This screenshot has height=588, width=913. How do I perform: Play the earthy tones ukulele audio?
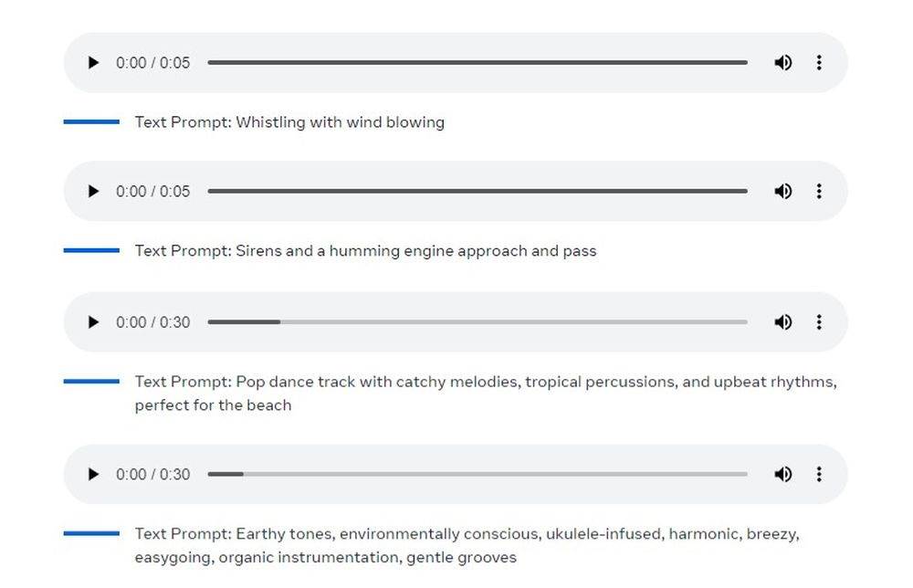pyautogui.click(x=92, y=475)
